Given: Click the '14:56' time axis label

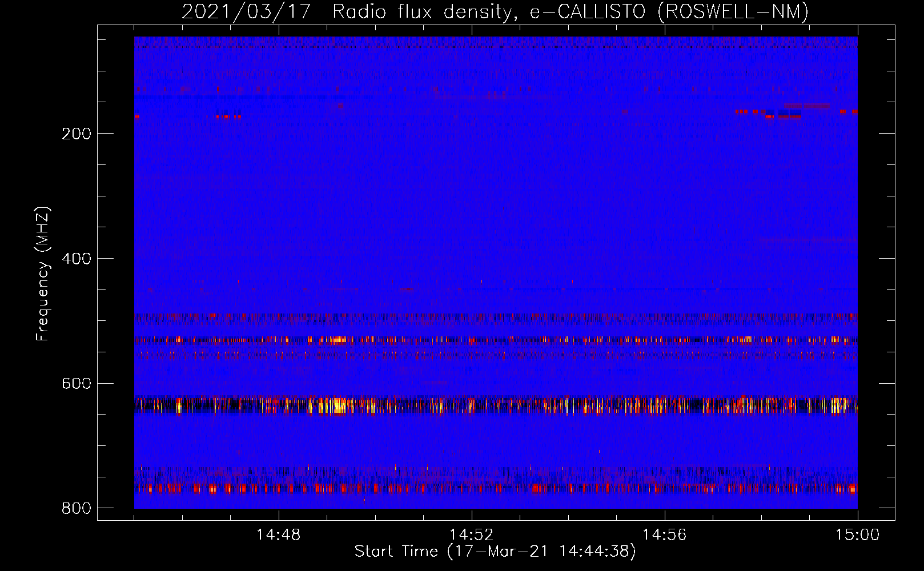Looking at the screenshot, I should point(664,535).
